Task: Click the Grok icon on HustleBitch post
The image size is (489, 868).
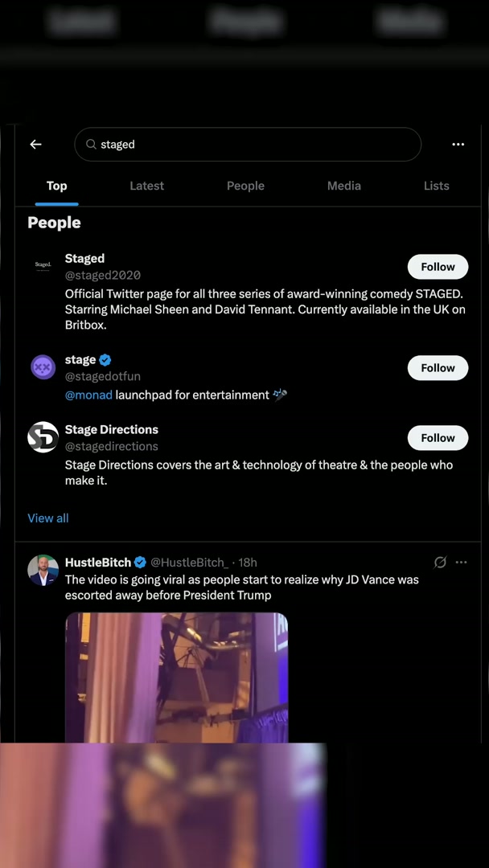Action: [440, 563]
